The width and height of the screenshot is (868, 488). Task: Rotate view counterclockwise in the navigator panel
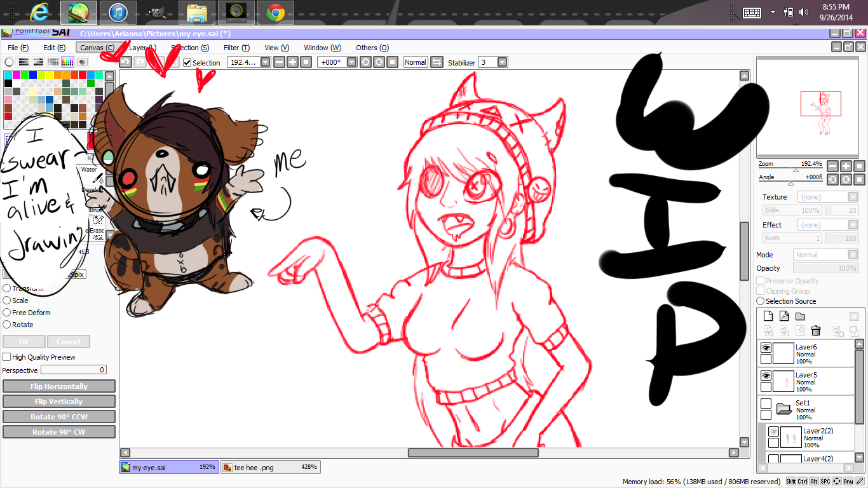coord(832,180)
